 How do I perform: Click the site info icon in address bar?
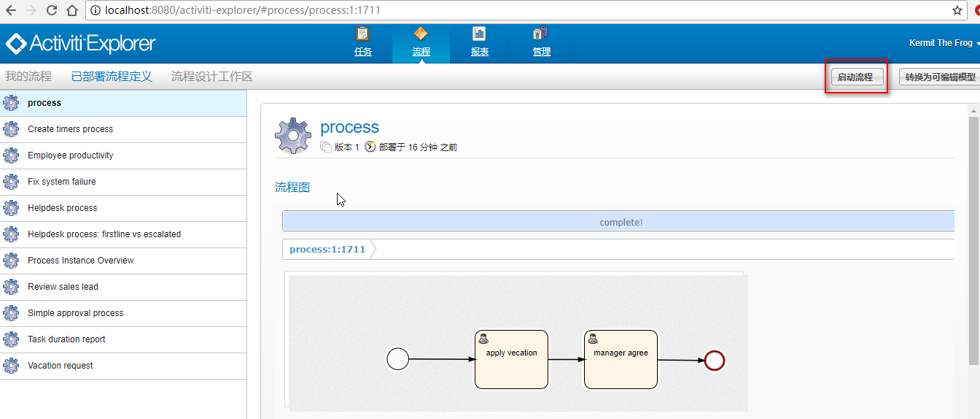(96, 10)
